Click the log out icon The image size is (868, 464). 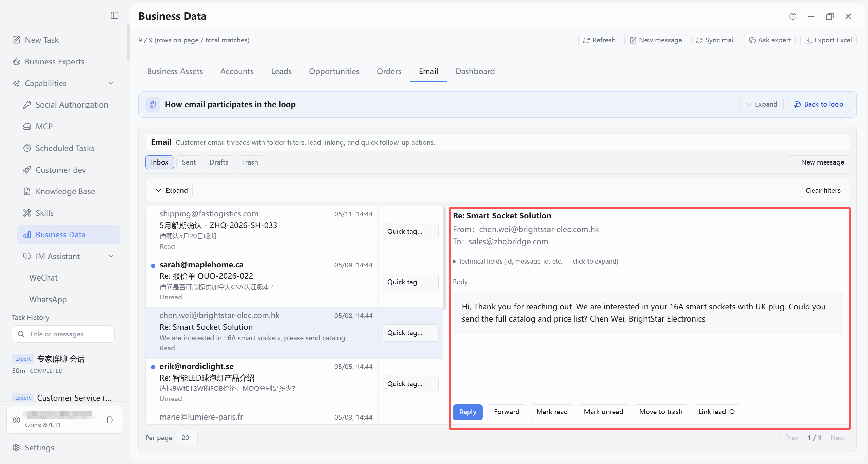pos(110,420)
